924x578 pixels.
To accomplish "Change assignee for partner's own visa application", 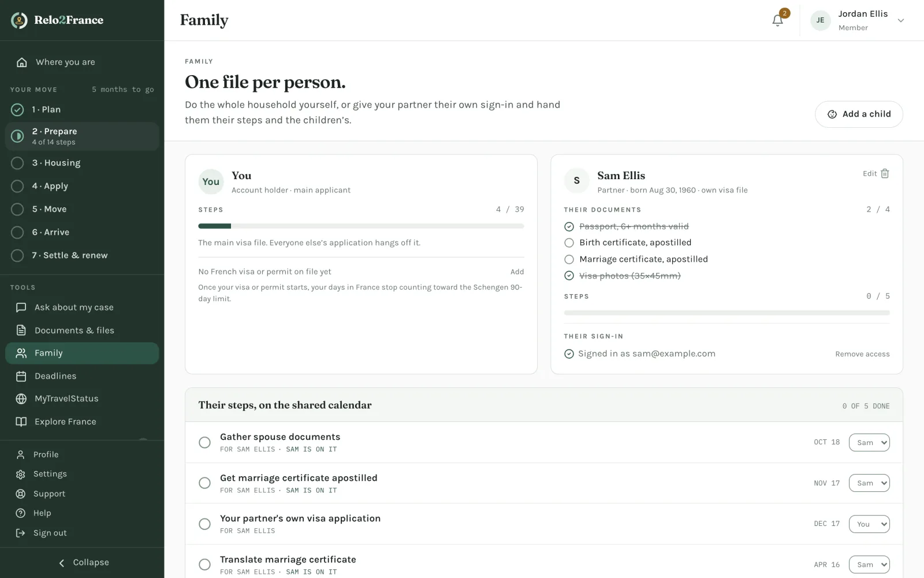I will pos(869,524).
